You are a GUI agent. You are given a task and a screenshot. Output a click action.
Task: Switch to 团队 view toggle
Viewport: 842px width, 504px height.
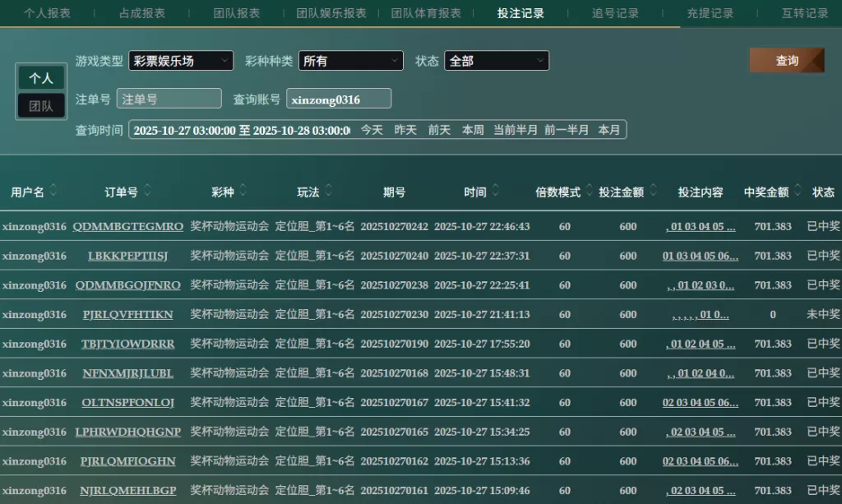[x=41, y=106]
